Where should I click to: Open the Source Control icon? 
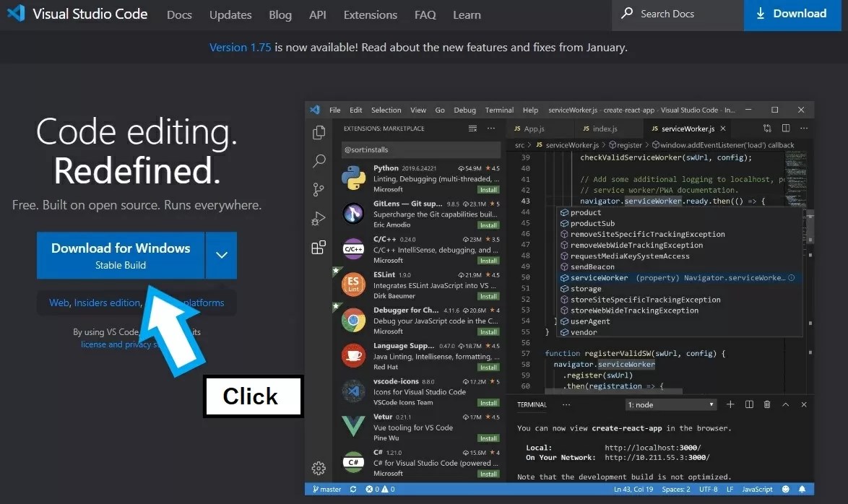[x=319, y=189]
